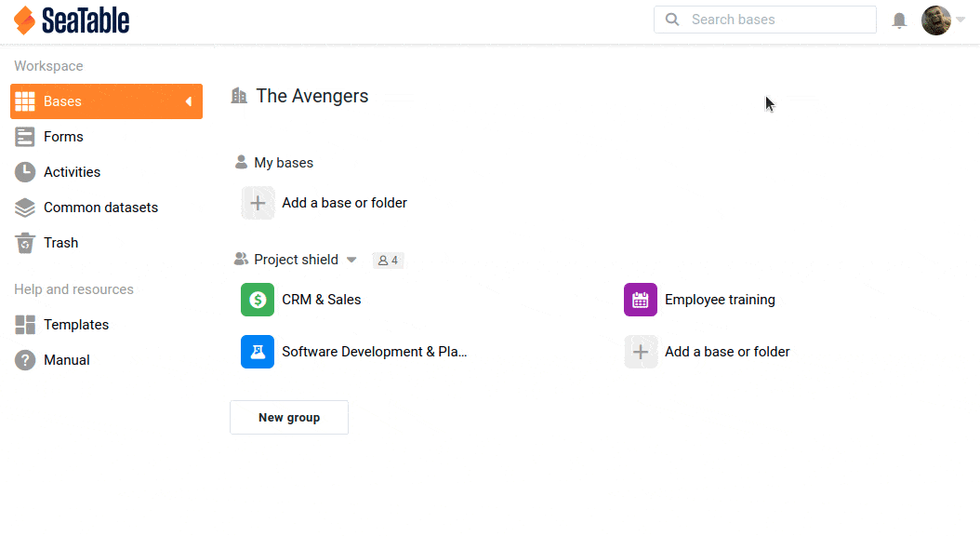
Task: Click the Project shield group name
Action: point(297,260)
